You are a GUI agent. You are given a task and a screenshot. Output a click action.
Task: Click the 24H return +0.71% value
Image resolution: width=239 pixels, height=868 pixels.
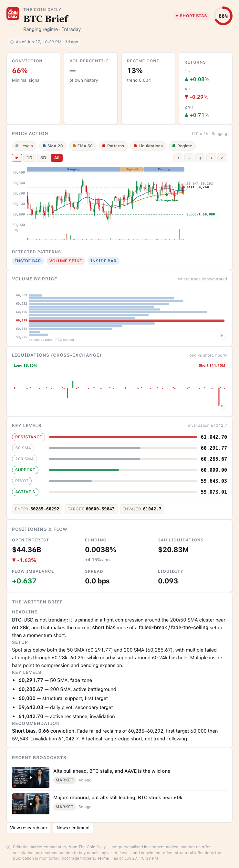coord(197,115)
